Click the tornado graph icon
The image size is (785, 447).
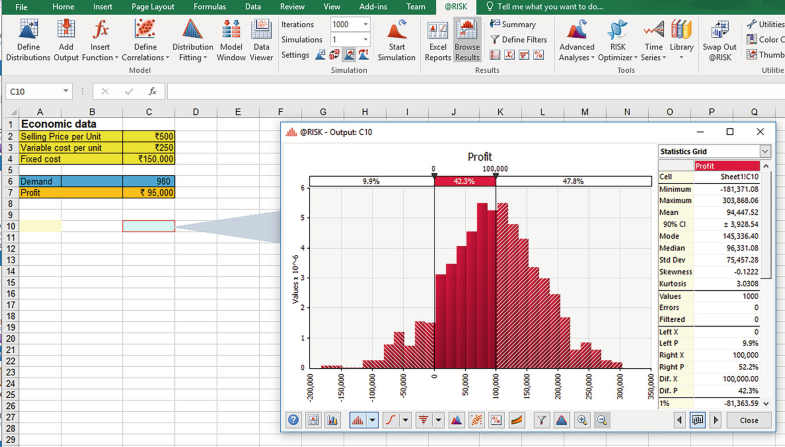point(425,421)
